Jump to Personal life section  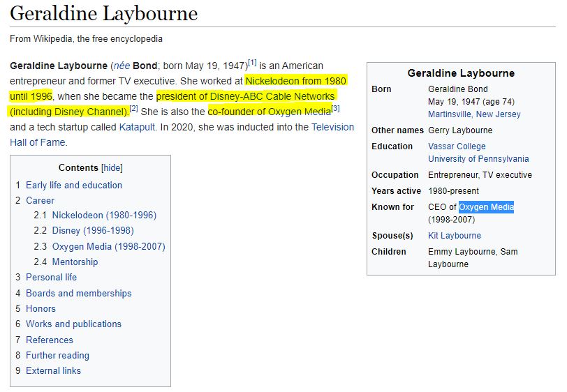tap(52, 277)
